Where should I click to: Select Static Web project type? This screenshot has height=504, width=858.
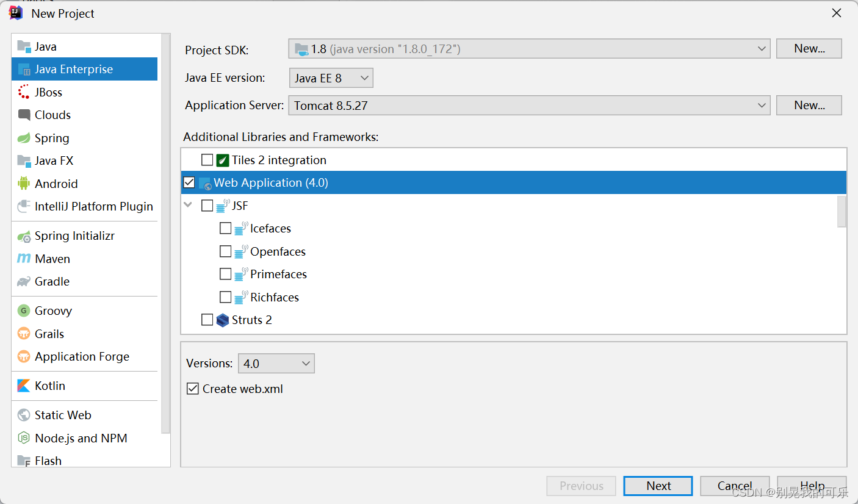[x=84, y=415]
